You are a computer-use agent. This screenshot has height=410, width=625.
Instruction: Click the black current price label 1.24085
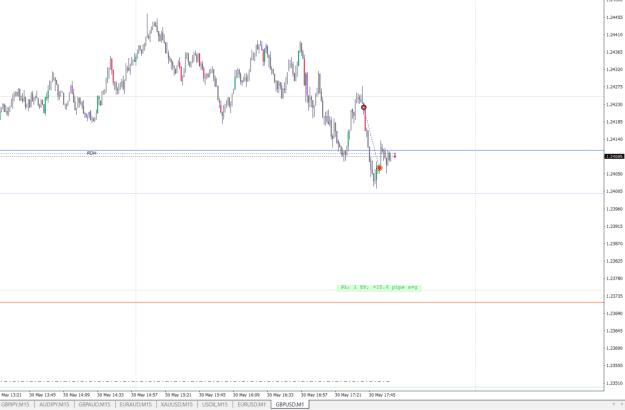614,157
